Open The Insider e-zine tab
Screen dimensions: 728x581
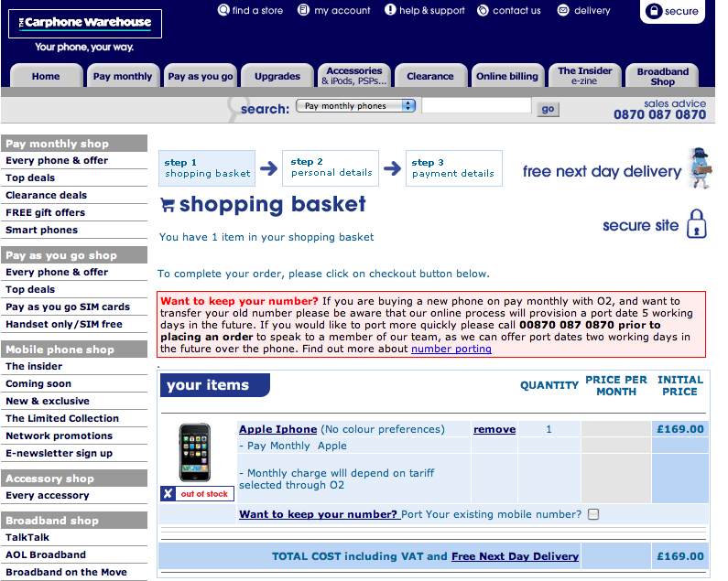(584, 76)
